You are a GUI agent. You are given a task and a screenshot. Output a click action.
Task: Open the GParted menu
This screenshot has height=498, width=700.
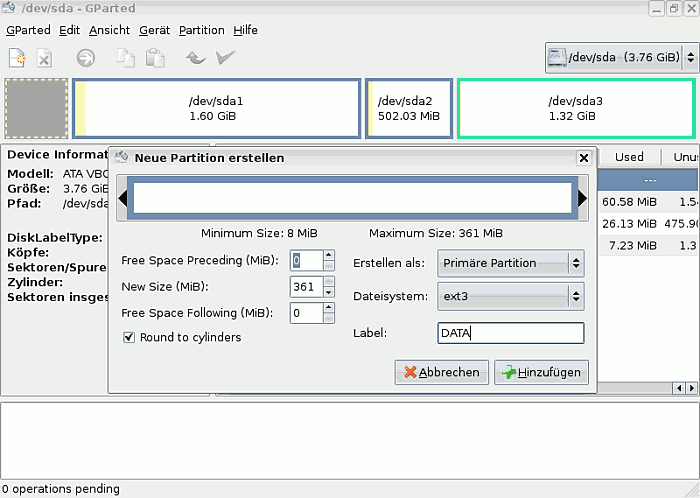coord(28,30)
